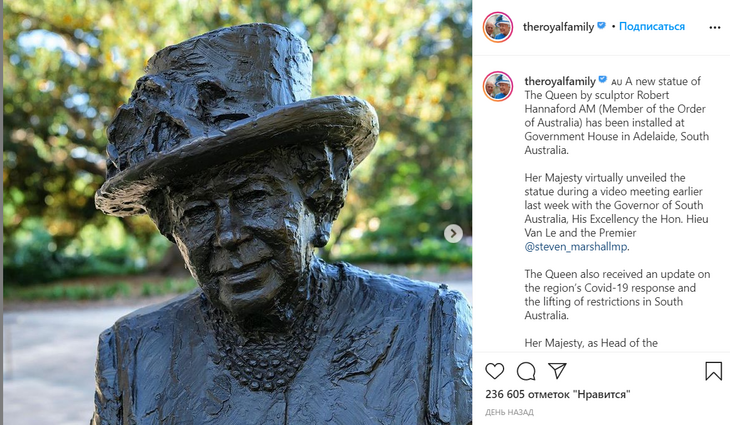
Task: Share the post via paper plane icon
Action: [x=557, y=371]
